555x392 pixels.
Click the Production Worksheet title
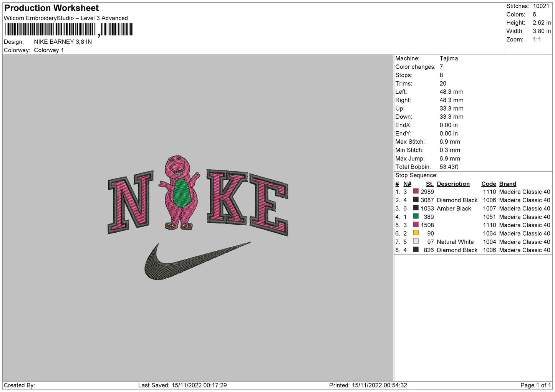[51, 8]
